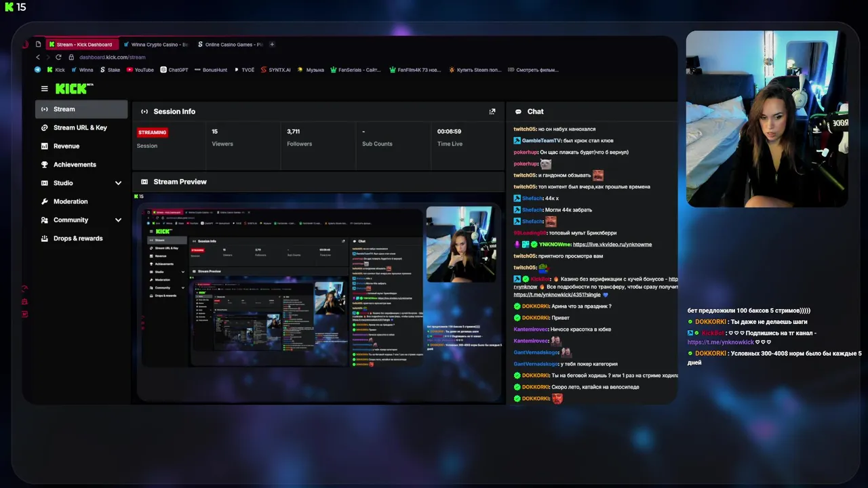Click the 3,711 Followers value
The width and height of the screenshot is (868, 488).
[293, 131]
